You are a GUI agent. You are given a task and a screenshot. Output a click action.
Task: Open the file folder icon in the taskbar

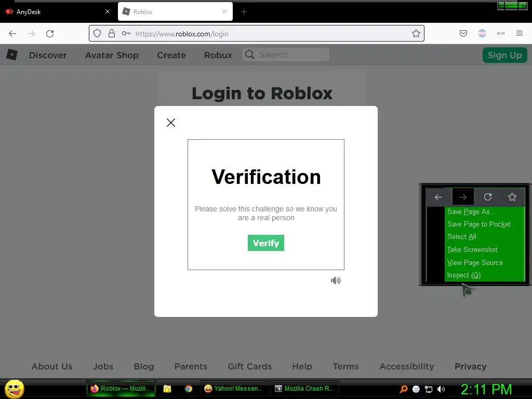click(167, 389)
